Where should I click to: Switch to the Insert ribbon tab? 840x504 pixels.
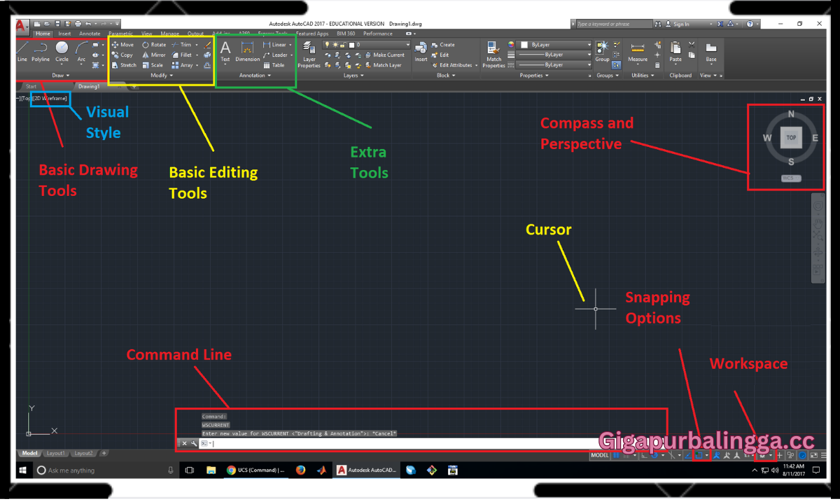pos(64,34)
